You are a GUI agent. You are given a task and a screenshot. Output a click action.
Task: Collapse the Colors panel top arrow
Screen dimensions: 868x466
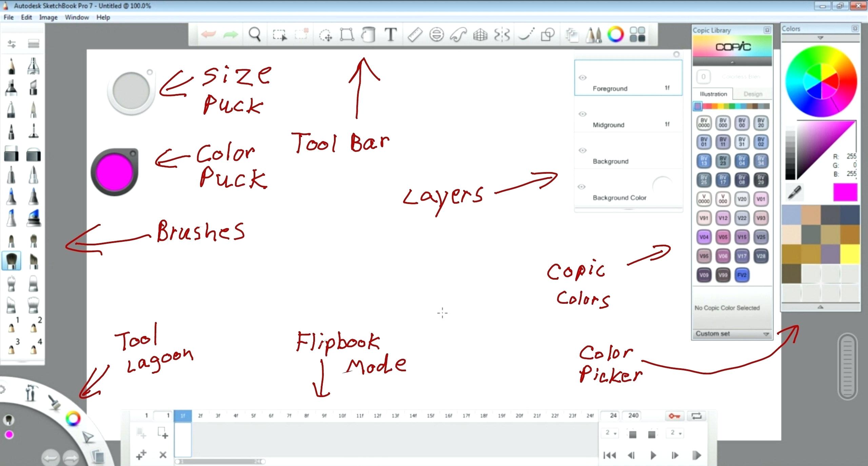tap(820, 38)
